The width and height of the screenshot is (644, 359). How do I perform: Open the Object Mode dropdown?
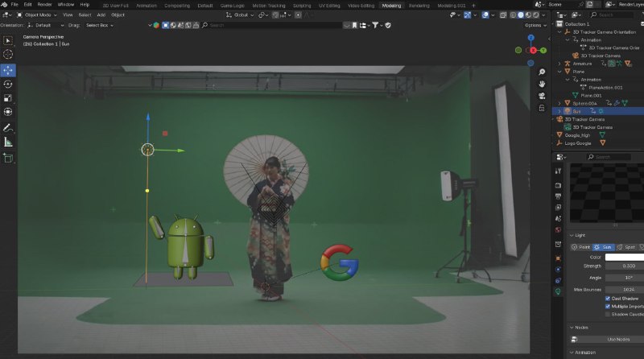click(x=37, y=14)
